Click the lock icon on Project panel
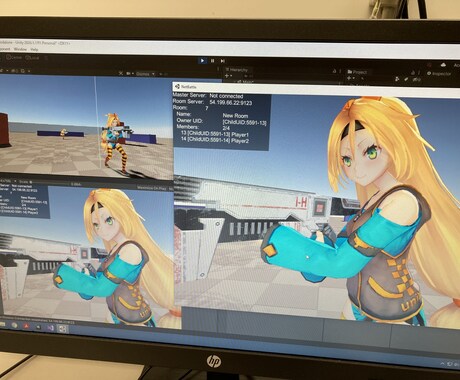The width and height of the screenshot is (460, 380). click(x=413, y=73)
